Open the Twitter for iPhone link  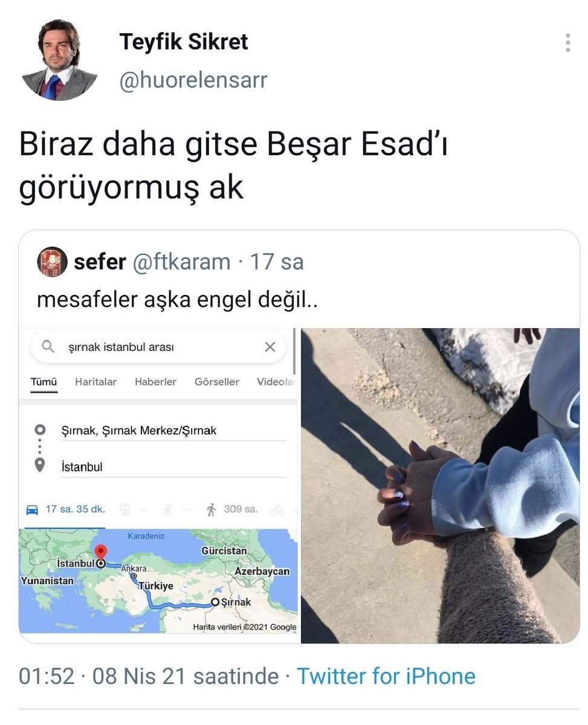[x=386, y=675]
